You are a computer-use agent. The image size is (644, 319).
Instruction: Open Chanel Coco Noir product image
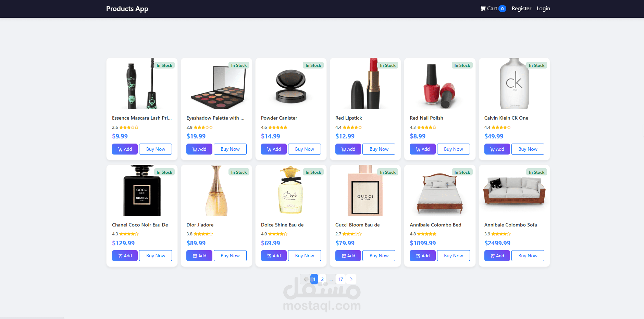142,191
